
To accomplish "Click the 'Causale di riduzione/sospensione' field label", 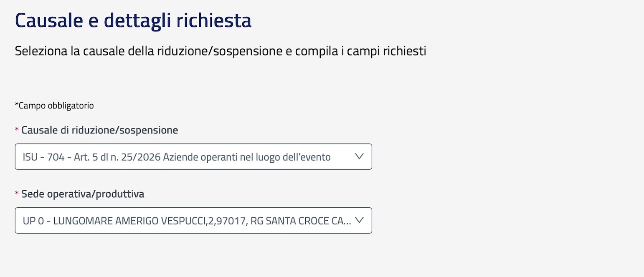I will [x=99, y=130].
